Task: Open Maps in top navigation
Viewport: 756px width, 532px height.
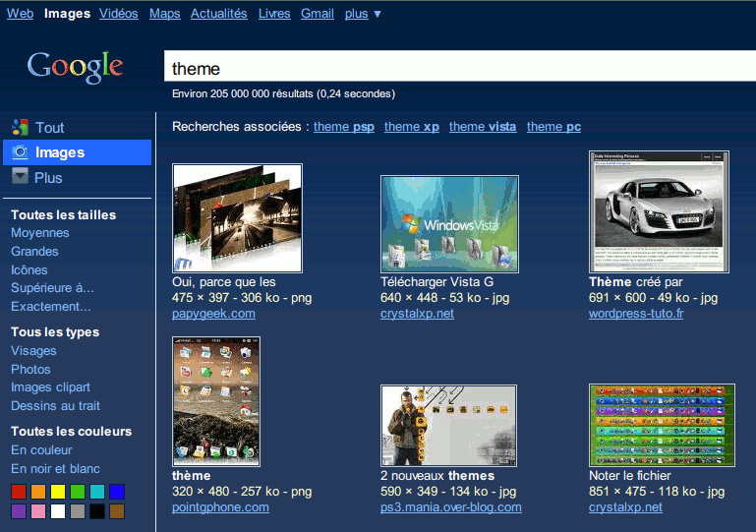Action: (x=165, y=14)
